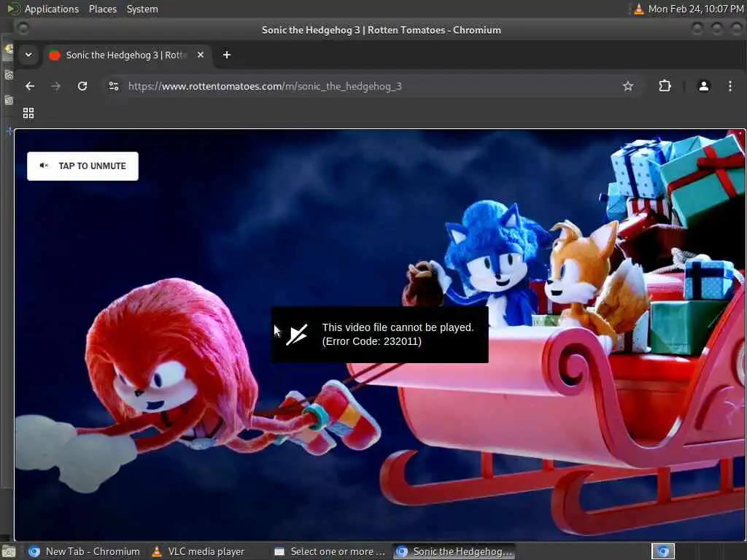Image resolution: width=747 pixels, height=560 pixels.
Task: Open the Applications menu
Action: 52,9
